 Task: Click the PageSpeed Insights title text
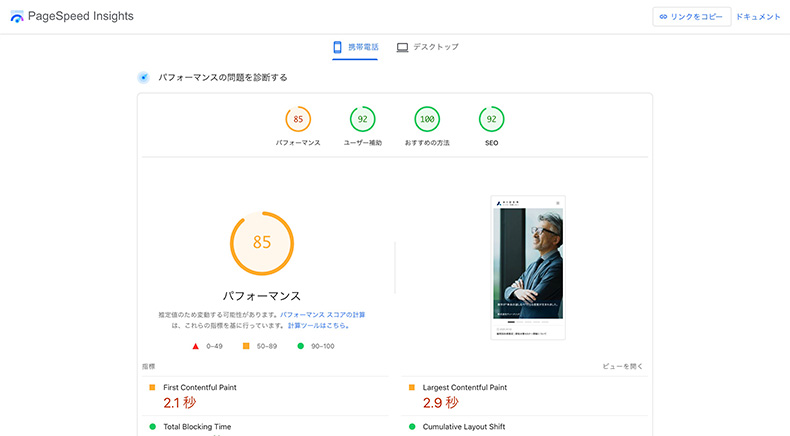click(81, 16)
